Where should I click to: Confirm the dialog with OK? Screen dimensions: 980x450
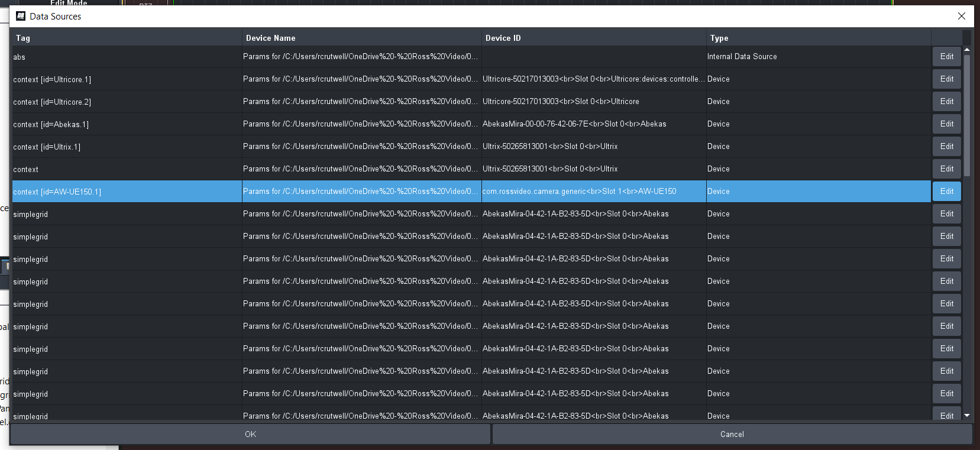[x=251, y=434]
